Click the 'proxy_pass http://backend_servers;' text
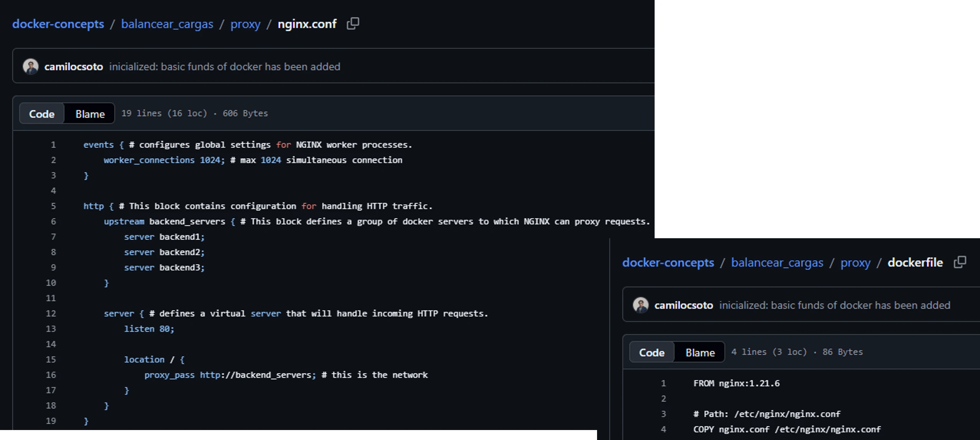The height and width of the screenshot is (440, 980). tap(230, 375)
